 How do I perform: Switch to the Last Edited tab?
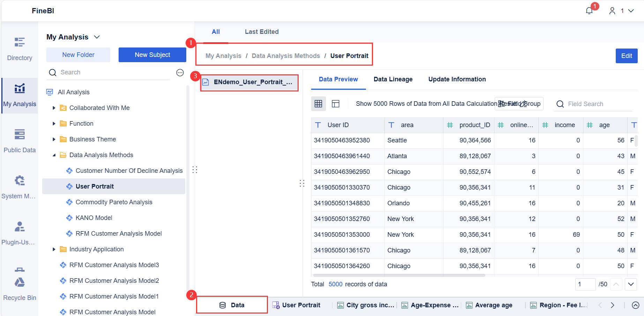click(x=261, y=31)
